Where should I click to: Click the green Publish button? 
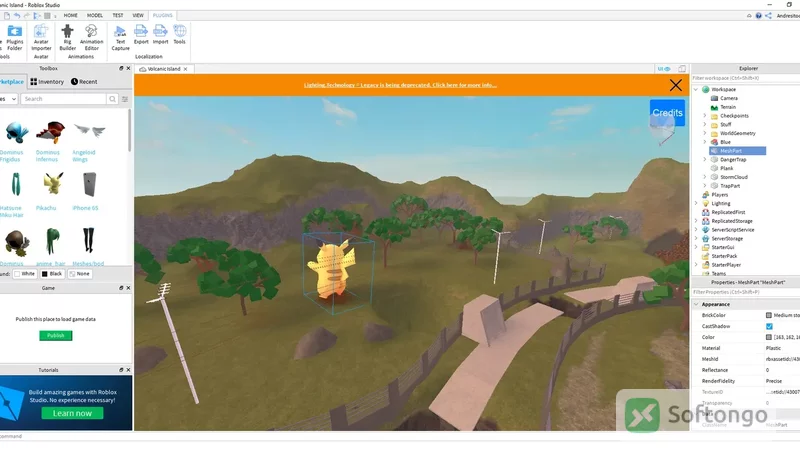click(x=56, y=336)
